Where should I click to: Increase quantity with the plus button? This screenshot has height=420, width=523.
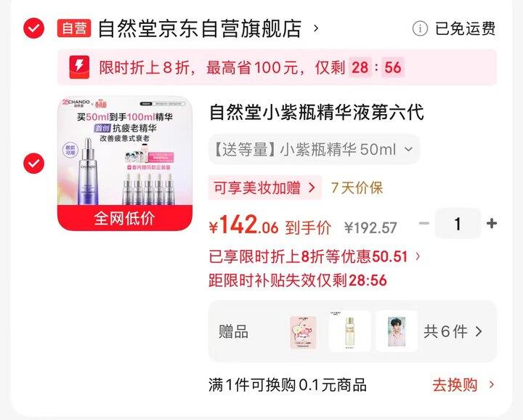click(492, 223)
